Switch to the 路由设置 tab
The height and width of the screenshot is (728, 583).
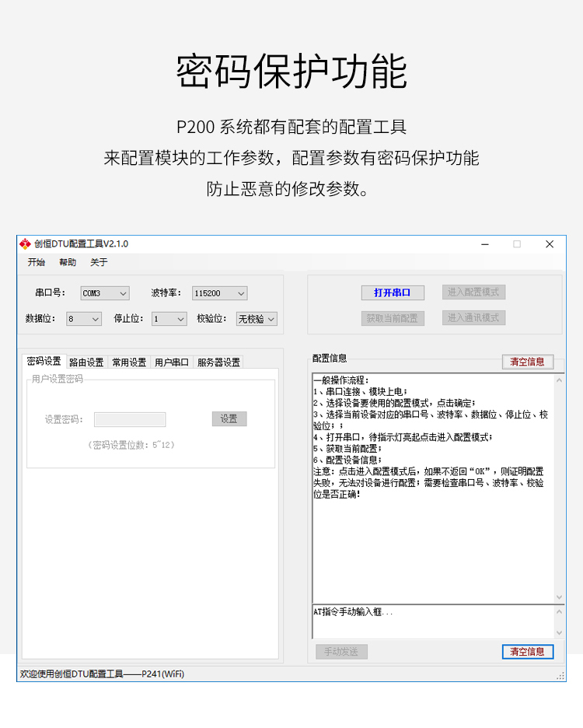(86, 362)
